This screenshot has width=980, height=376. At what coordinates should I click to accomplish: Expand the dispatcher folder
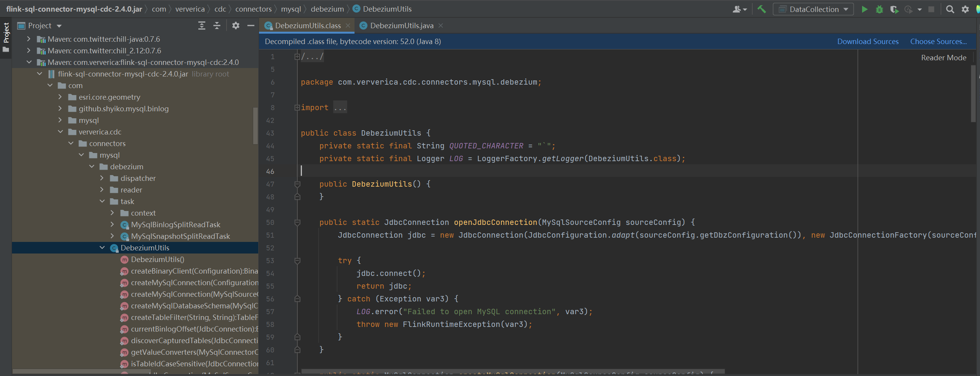click(x=102, y=178)
